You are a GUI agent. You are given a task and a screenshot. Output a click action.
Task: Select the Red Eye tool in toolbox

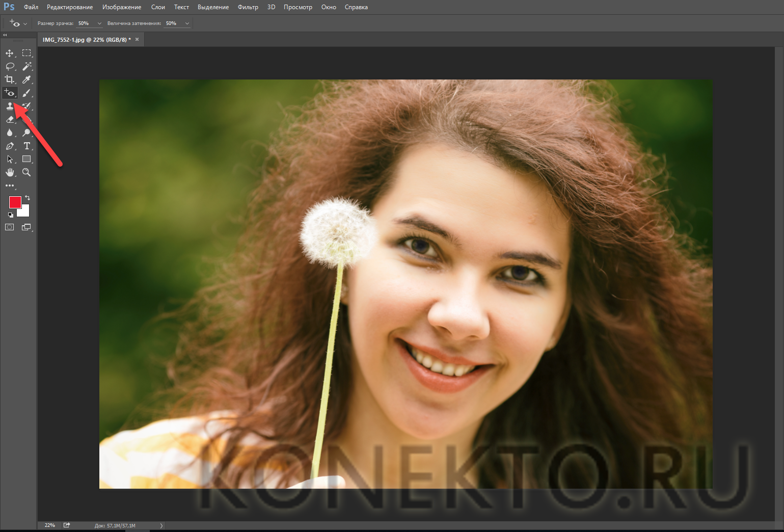coord(10,93)
